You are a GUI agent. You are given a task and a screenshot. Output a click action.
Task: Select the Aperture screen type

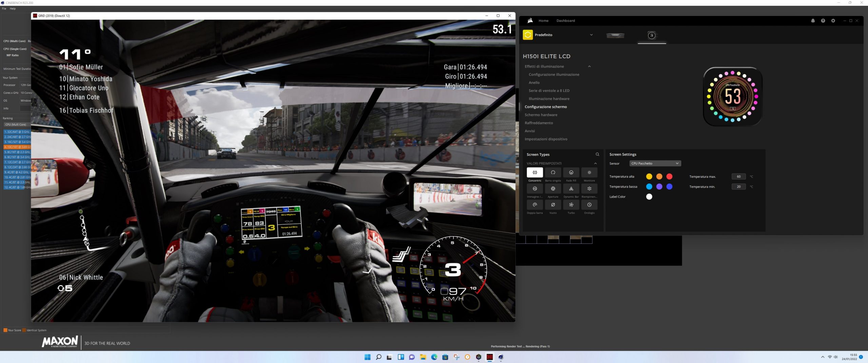tap(553, 189)
